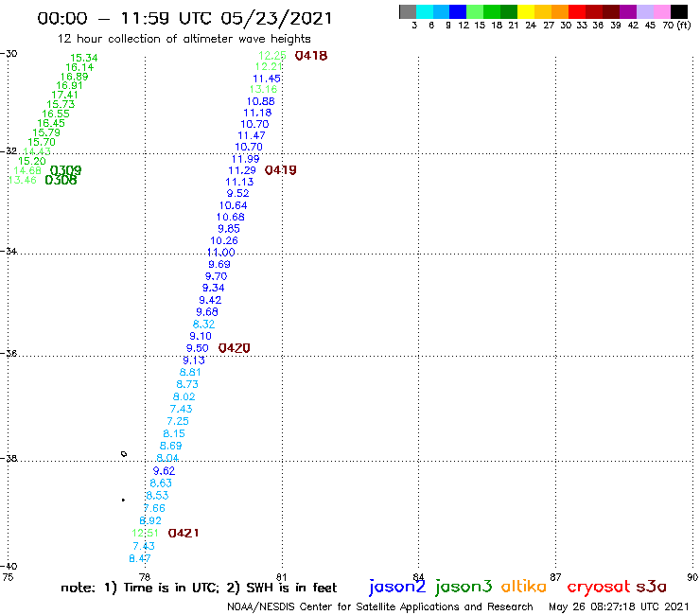This screenshot has width=700, height=615.
Task: Click the time marker 0420
Action: pyautogui.click(x=234, y=348)
